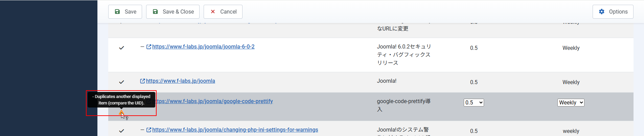Screen dimensions: 644x136
Task: Click the Joomla! title cell text
Action: 387,81
